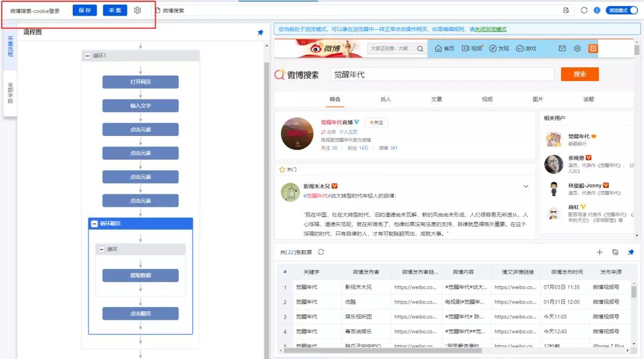Collapse the inner 循环 node
The height and width of the screenshot is (359, 644).
(101, 249)
